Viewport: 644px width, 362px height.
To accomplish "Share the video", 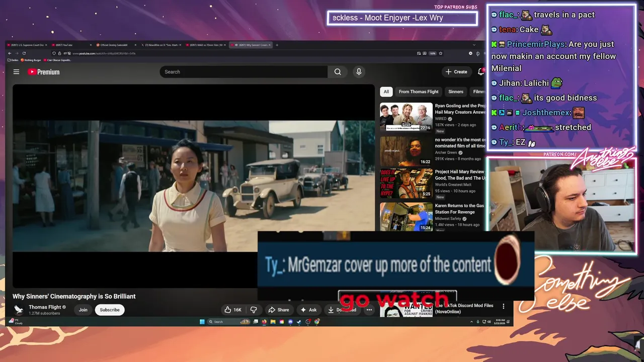I will [279, 310].
